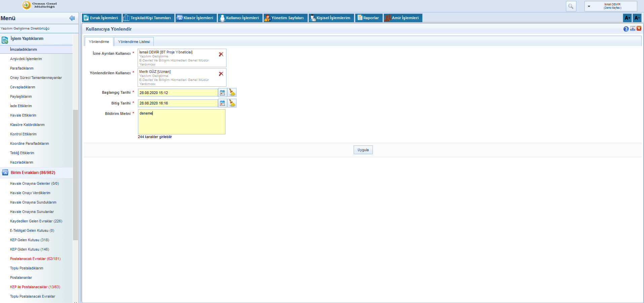Clear Bitiş Tarihi with broom icon
644x303 pixels.
point(232,103)
